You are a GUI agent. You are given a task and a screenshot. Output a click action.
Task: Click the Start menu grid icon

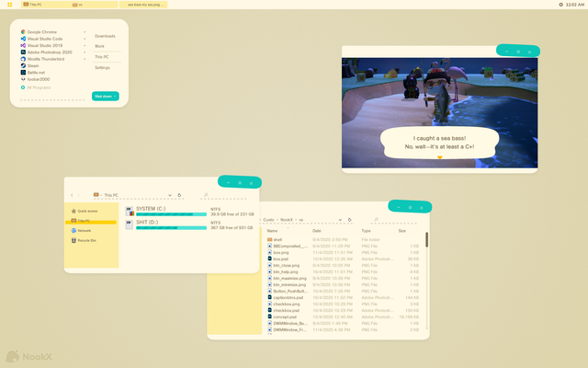(x=10, y=5)
